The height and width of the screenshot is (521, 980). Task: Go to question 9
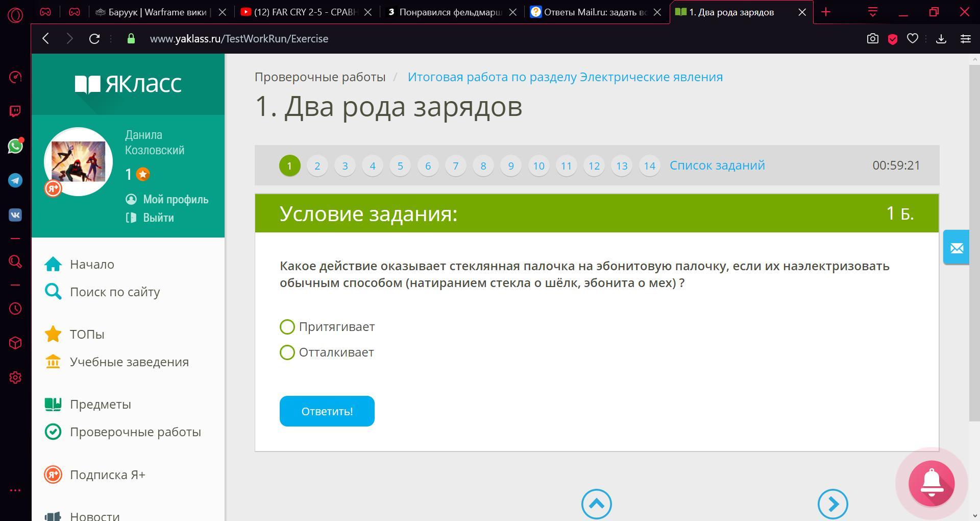click(x=511, y=165)
